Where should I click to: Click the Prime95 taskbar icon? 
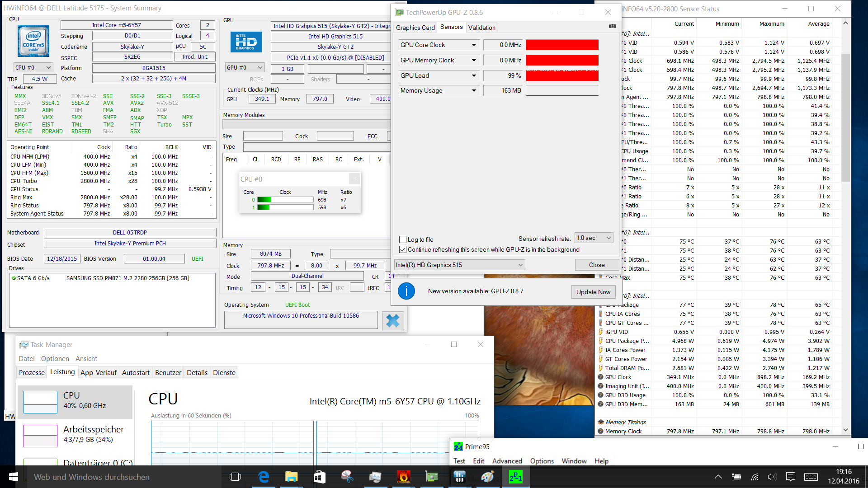[515, 477]
